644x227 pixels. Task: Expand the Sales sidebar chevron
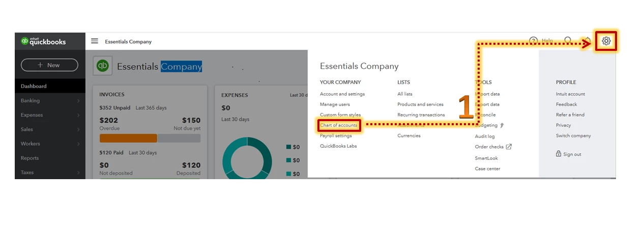pyautogui.click(x=78, y=130)
